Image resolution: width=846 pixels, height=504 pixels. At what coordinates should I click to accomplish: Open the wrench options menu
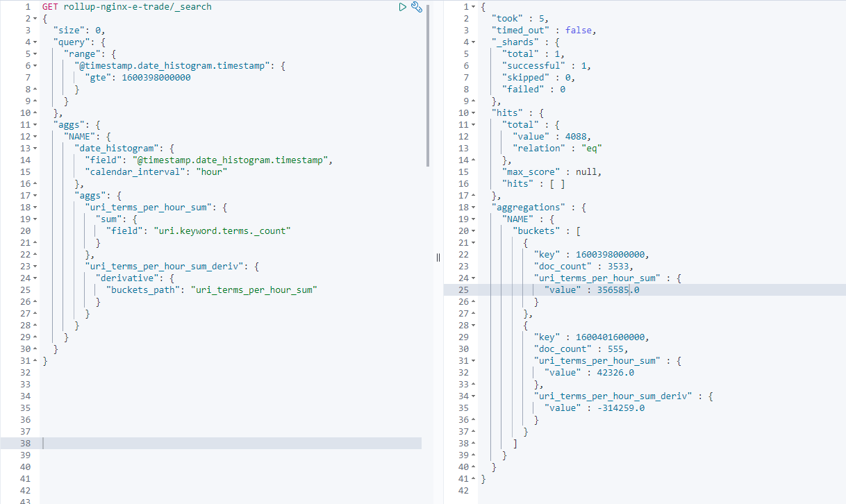click(417, 7)
